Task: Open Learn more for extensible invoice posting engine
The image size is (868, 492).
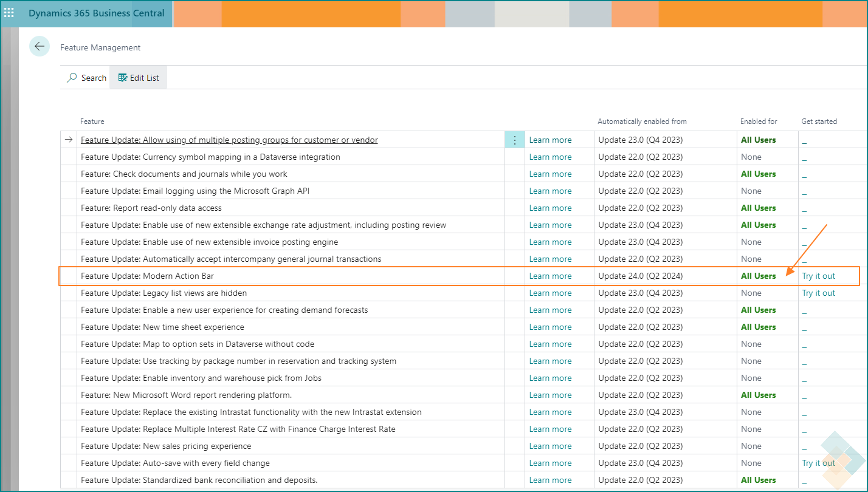Action: click(550, 242)
